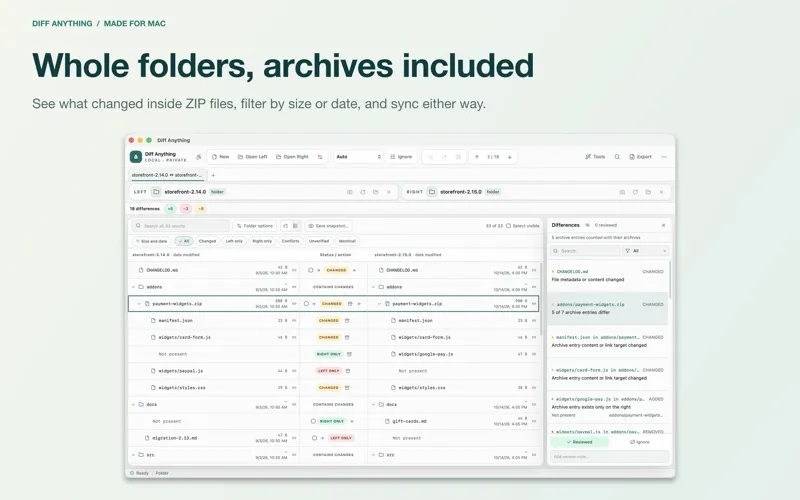The width and height of the screenshot is (800, 500).
Task: Add a new comparison tab with plus
Action: click(213, 176)
